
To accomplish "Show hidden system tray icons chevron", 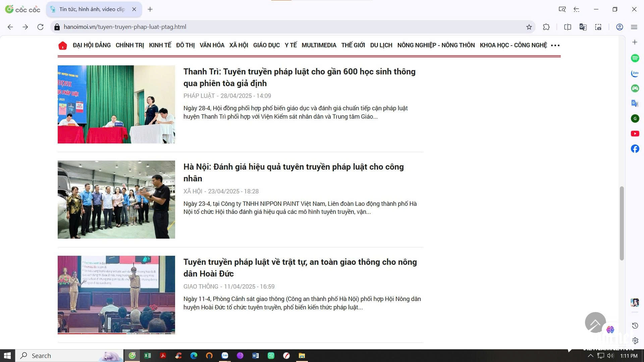I will pos(590,356).
